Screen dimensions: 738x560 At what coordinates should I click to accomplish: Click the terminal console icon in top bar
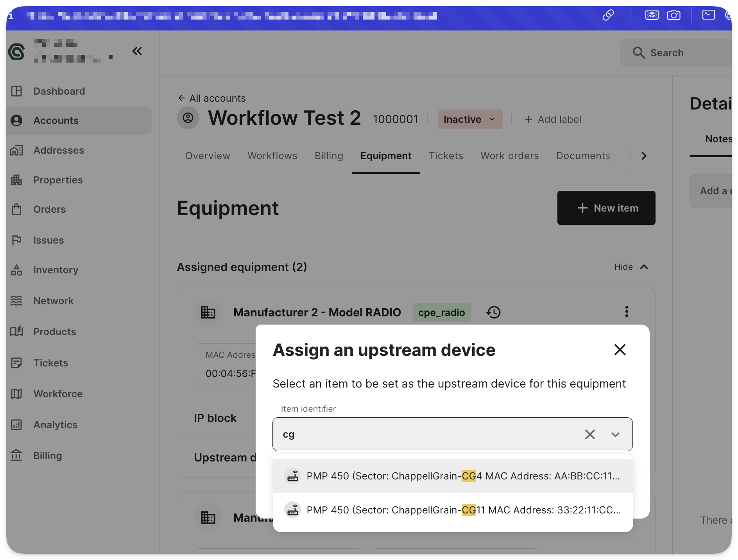coord(708,15)
